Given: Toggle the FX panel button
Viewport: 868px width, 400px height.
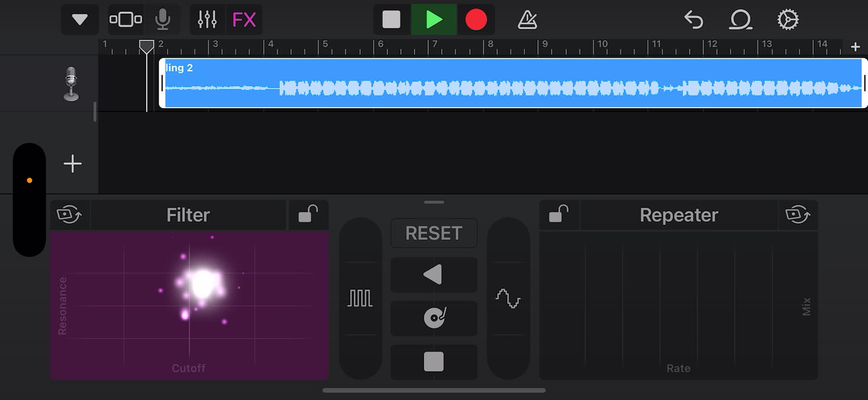Looking at the screenshot, I should click(244, 19).
